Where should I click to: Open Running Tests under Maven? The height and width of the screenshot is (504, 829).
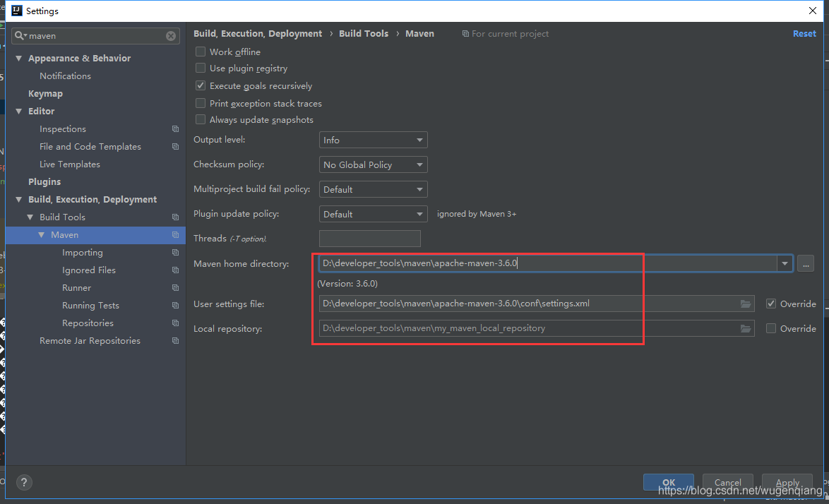(90, 306)
